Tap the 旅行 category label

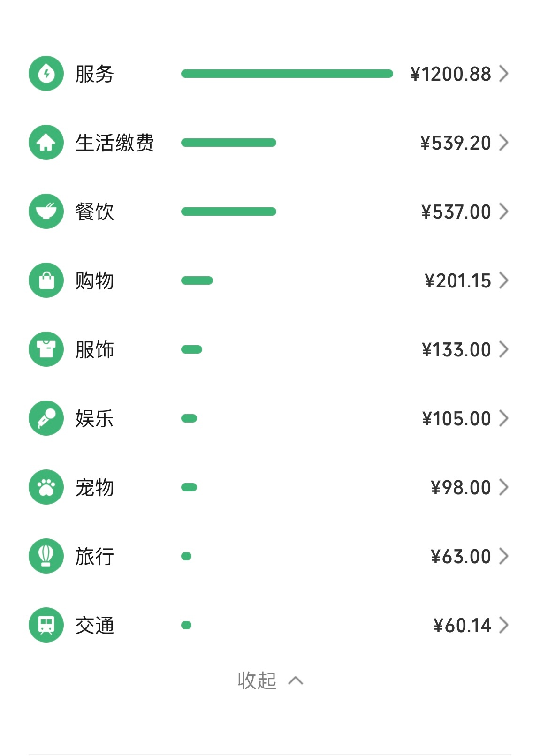[95, 556]
